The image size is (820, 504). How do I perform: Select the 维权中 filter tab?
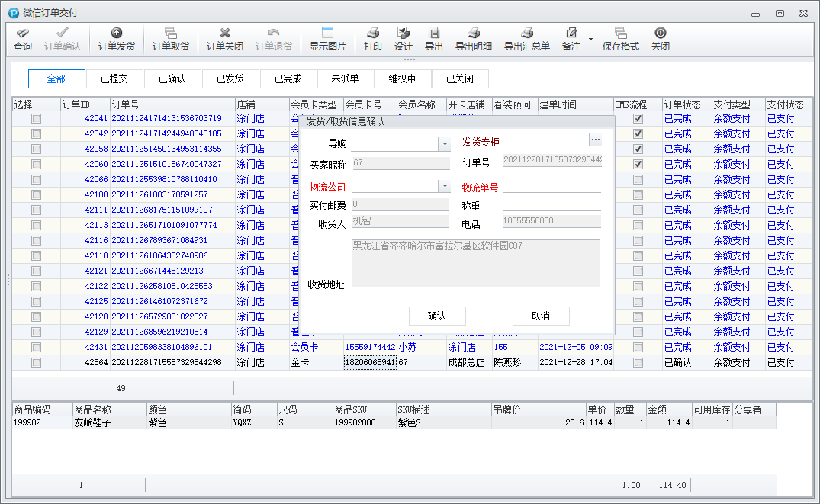(x=402, y=79)
